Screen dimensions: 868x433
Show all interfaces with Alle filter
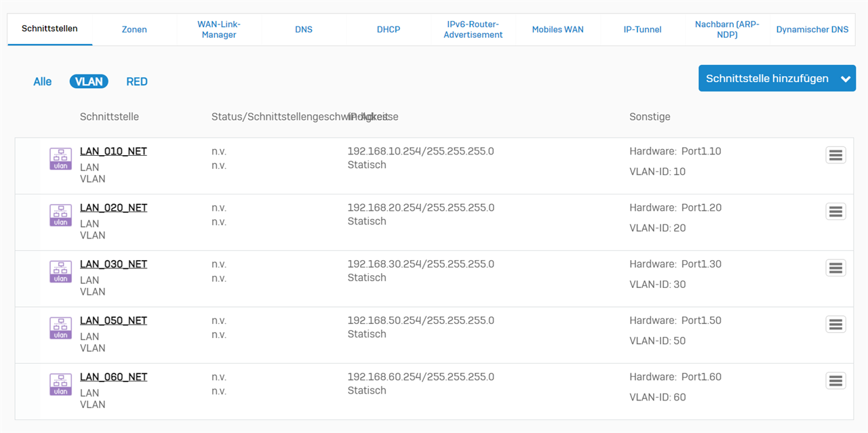[43, 81]
